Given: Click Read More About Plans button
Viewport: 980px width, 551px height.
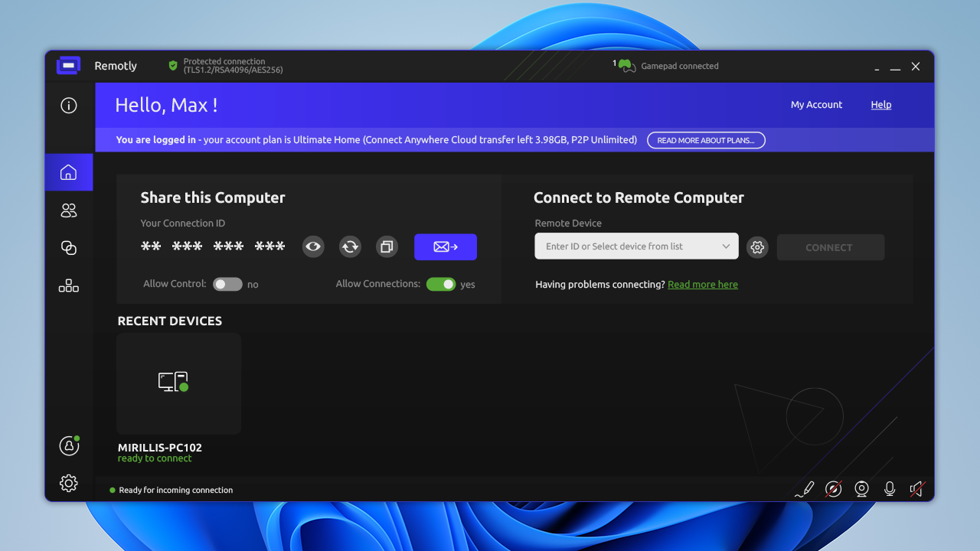Looking at the screenshot, I should coord(706,140).
